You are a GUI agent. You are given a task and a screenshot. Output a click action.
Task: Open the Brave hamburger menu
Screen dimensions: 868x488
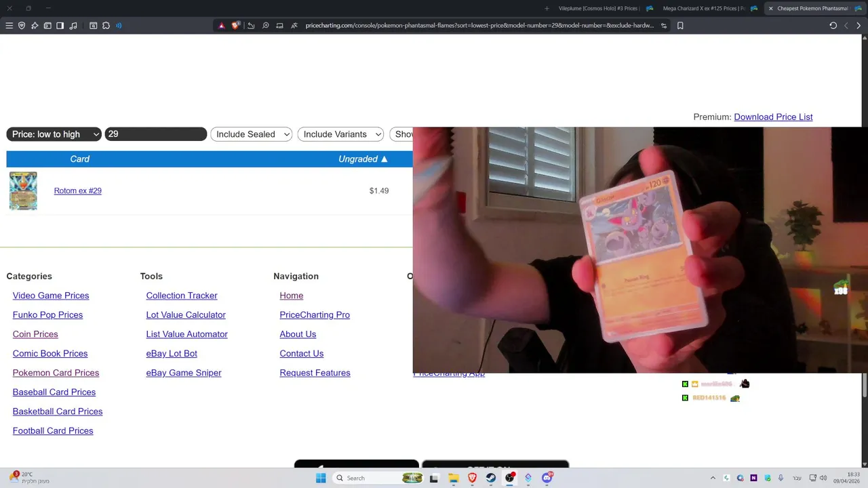[x=9, y=26]
